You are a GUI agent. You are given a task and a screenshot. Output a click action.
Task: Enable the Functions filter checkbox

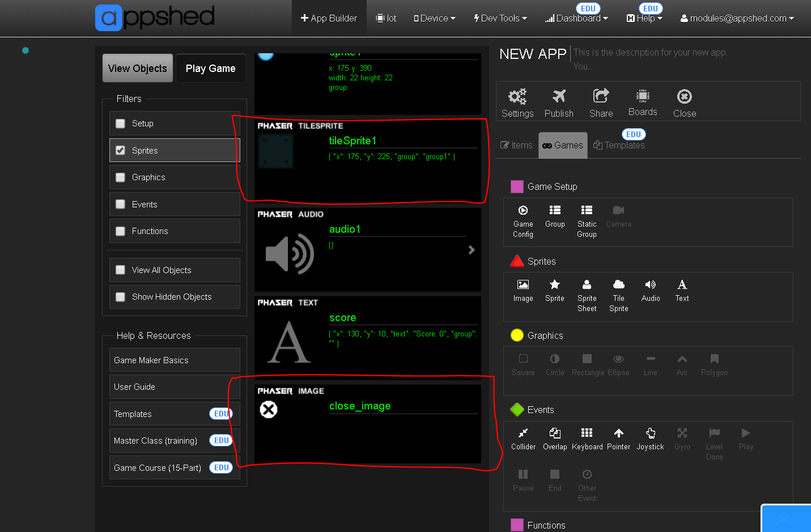coord(120,231)
